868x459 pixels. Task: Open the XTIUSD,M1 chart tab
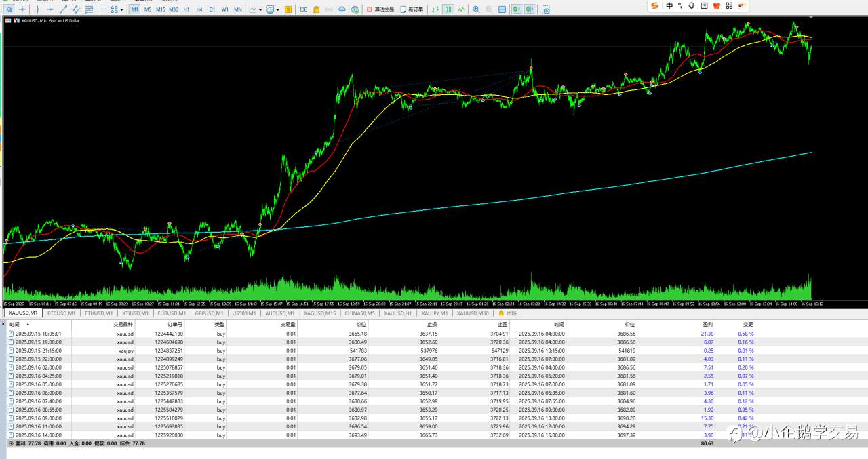[136, 313]
